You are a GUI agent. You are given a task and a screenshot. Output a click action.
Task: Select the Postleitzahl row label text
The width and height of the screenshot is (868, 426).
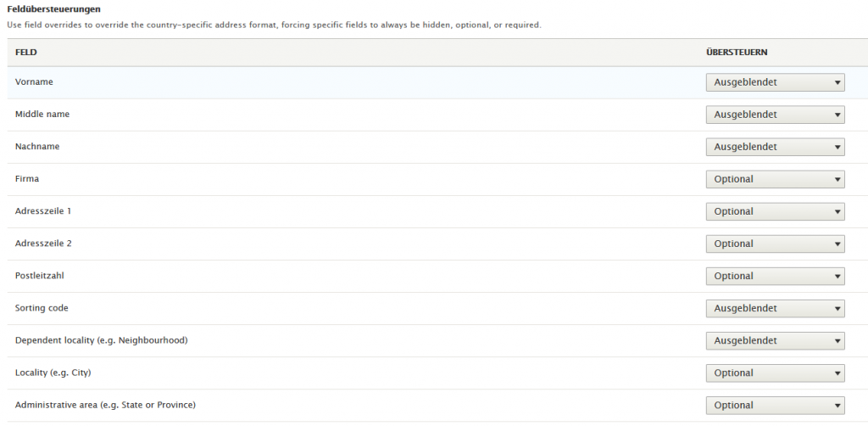tap(40, 276)
